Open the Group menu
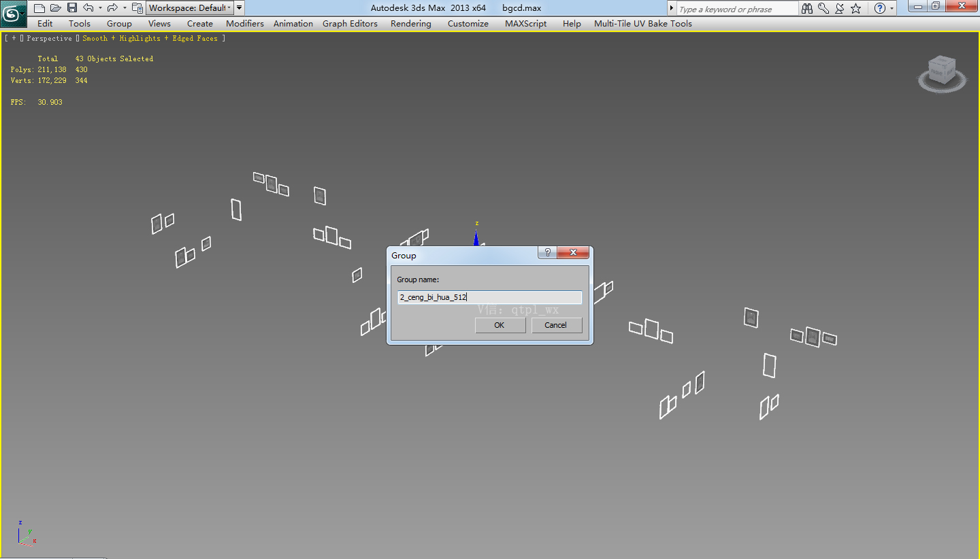 (x=119, y=24)
